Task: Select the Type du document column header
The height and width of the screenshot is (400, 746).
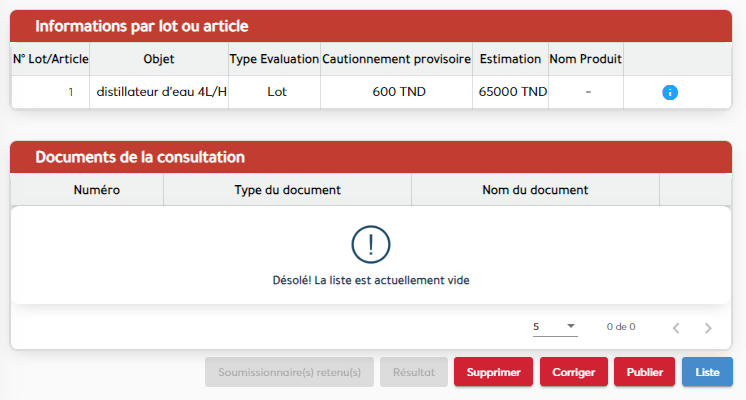Action: 287,189
